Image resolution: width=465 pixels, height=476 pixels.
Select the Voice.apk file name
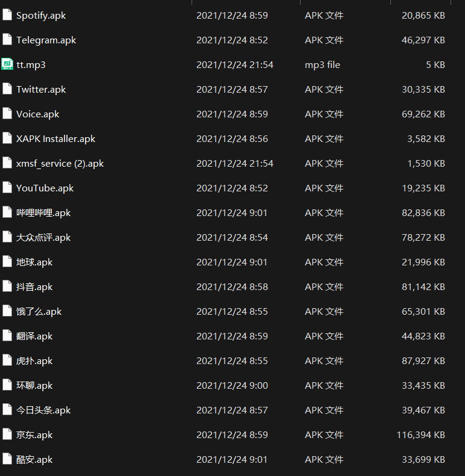click(37, 114)
